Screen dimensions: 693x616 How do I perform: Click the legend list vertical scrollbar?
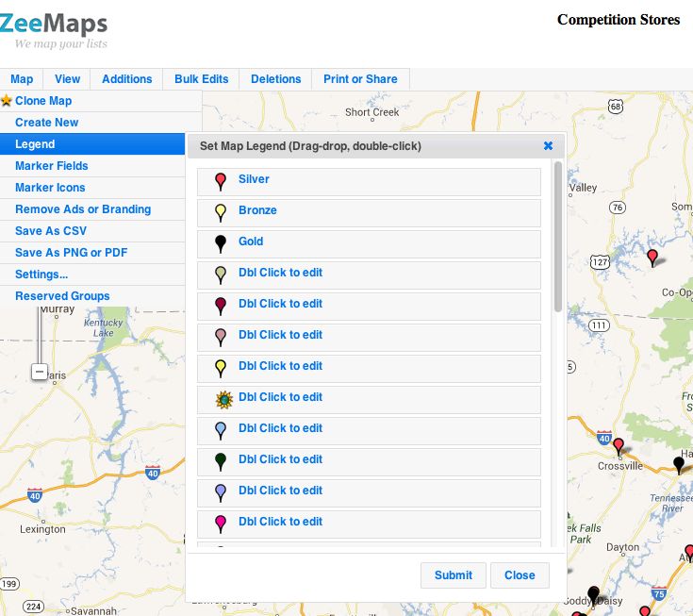(558, 238)
